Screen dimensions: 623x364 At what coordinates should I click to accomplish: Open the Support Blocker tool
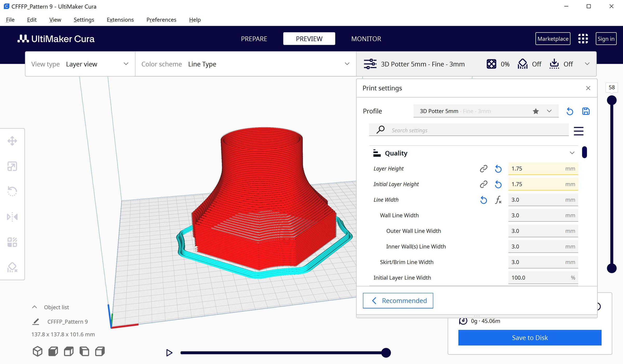click(12, 267)
